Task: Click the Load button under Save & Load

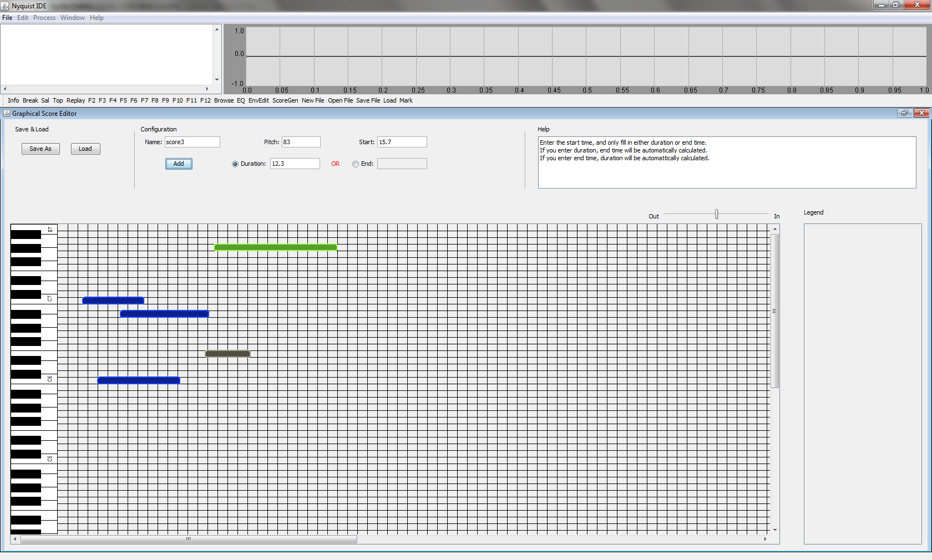Action: [x=85, y=149]
